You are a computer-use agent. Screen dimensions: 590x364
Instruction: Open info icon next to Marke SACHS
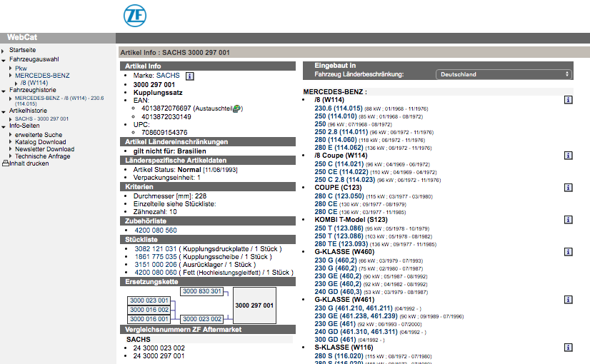190,76
